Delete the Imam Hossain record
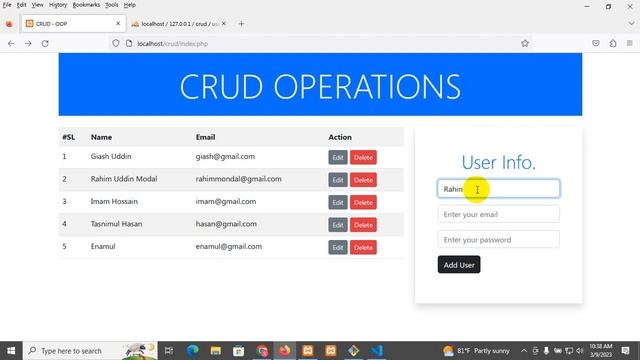640x360 pixels. click(363, 202)
